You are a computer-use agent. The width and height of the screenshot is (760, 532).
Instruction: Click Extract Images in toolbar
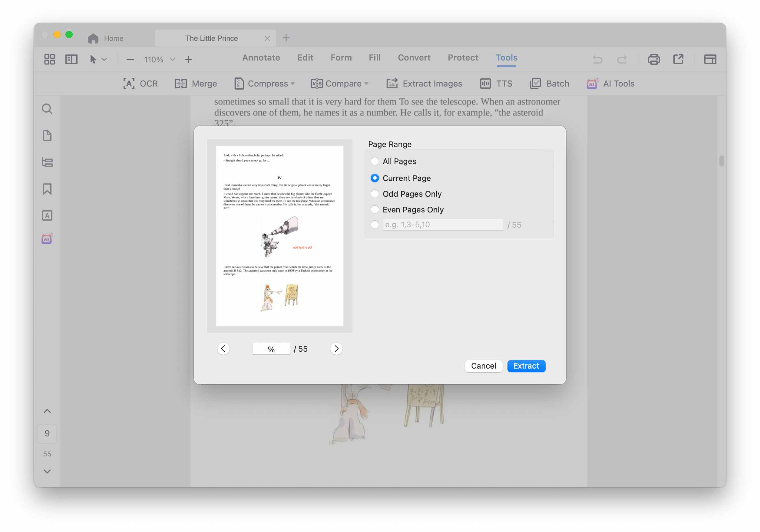click(x=424, y=84)
